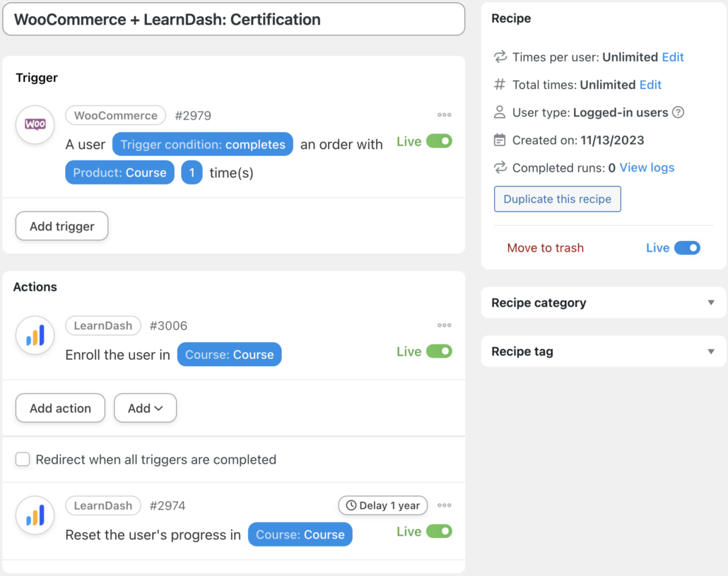Click the recipe title input field
Viewport: 728px width, 576px height.
(x=233, y=19)
